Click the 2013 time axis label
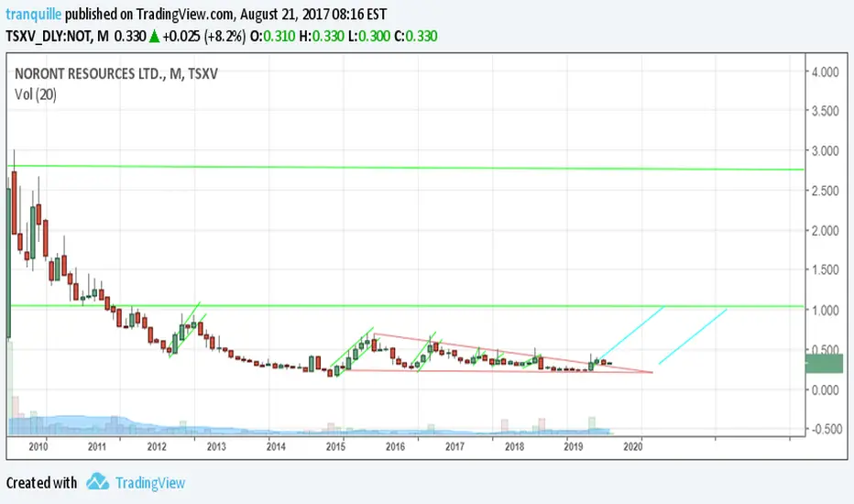Image resolution: width=854 pixels, height=504 pixels. [x=216, y=447]
